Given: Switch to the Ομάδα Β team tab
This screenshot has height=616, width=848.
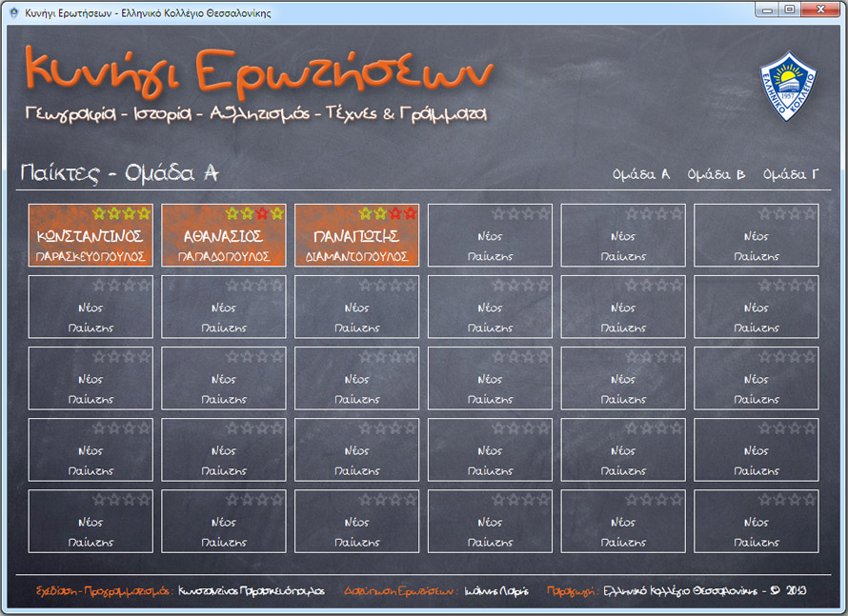Looking at the screenshot, I should pyautogui.click(x=716, y=174).
